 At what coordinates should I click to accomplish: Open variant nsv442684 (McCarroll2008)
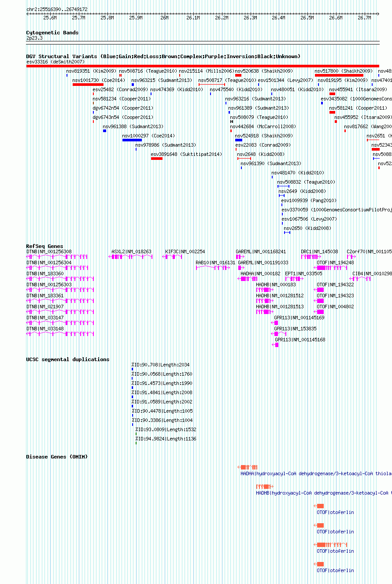click(x=263, y=126)
